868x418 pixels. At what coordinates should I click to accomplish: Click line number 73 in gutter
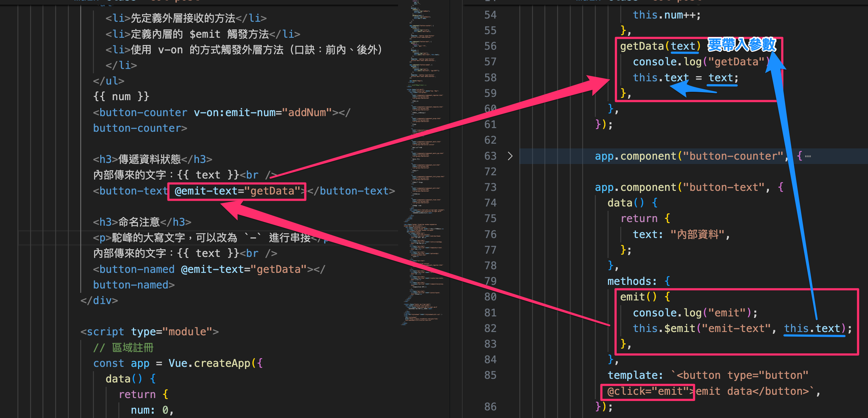[x=490, y=187]
